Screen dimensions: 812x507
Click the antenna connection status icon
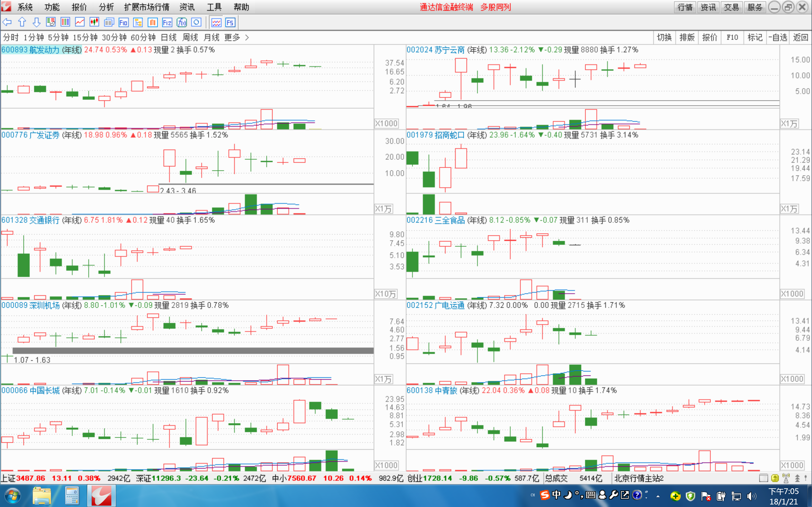(x=786, y=478)
